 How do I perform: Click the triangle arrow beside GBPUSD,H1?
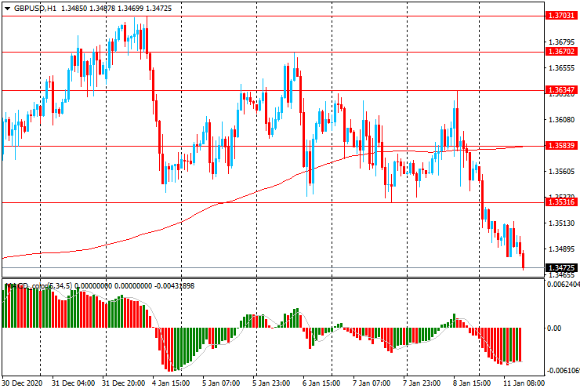[7, 8]
